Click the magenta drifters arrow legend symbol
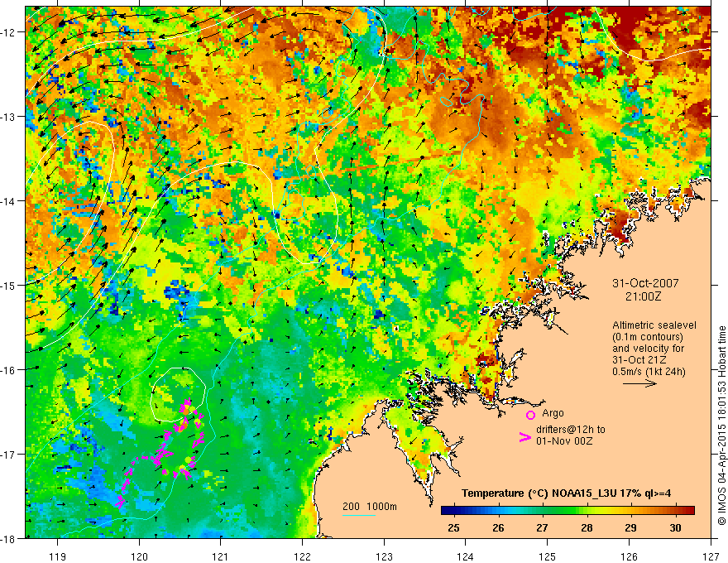The height and width of the screenshot is (563, 728). coord(524,437)
